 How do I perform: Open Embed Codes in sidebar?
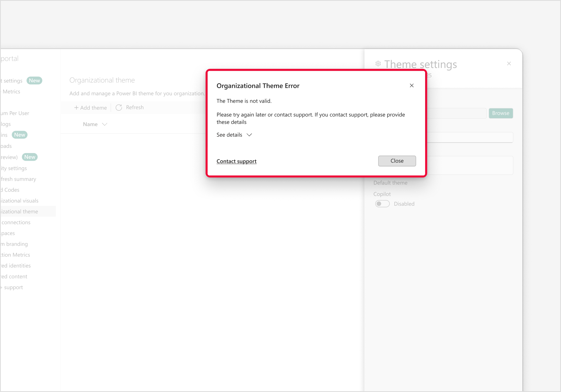[10, 190]
